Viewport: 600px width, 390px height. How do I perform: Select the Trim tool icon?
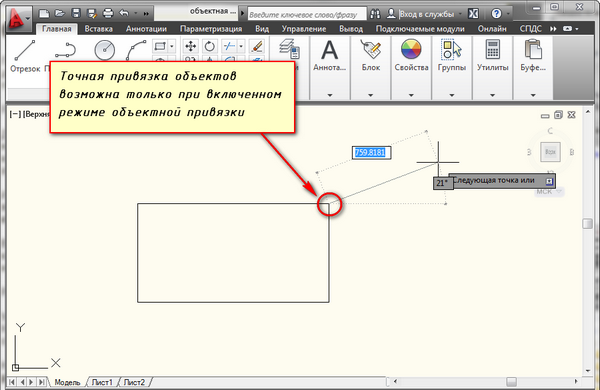coord(229,46)
